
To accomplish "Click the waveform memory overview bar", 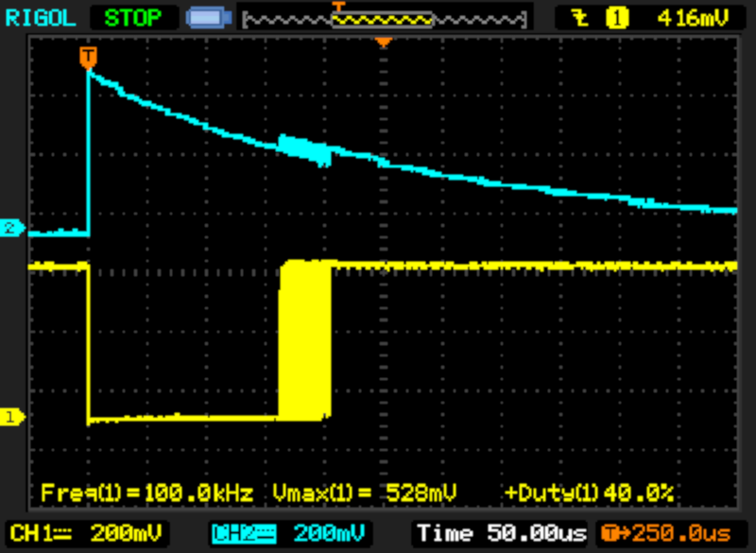I will [x=383, y=18].
